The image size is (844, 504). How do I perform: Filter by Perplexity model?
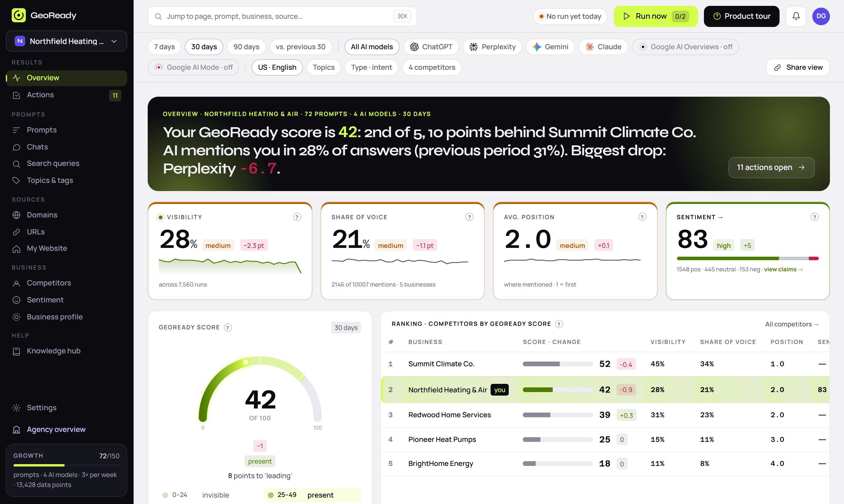coord(492,47)
